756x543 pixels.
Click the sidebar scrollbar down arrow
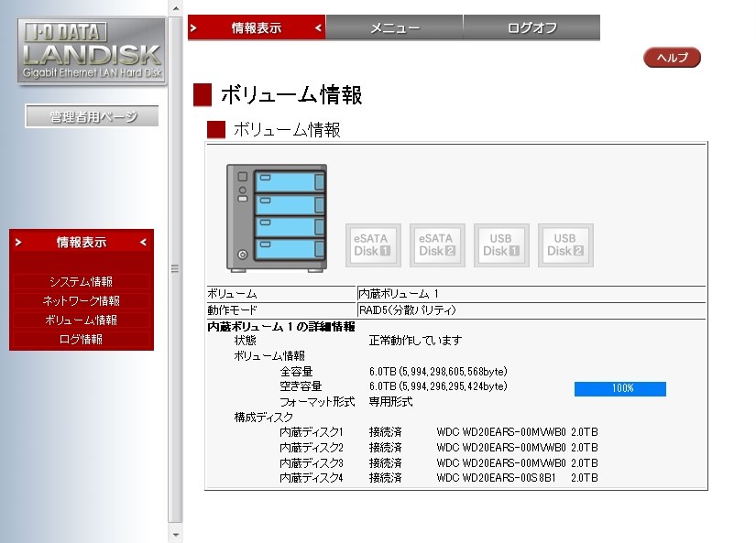[176, 535]
